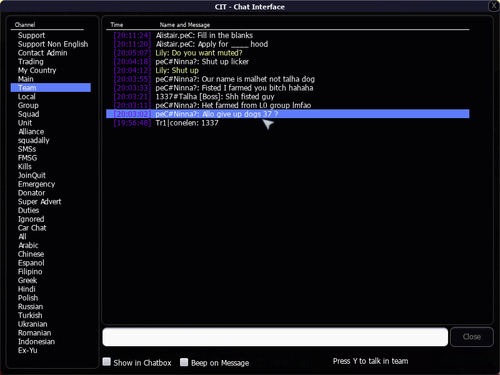Enable the Show in Chatbox checkbox
This screenshot has width=500, height=375.
(x=107, y=362)
